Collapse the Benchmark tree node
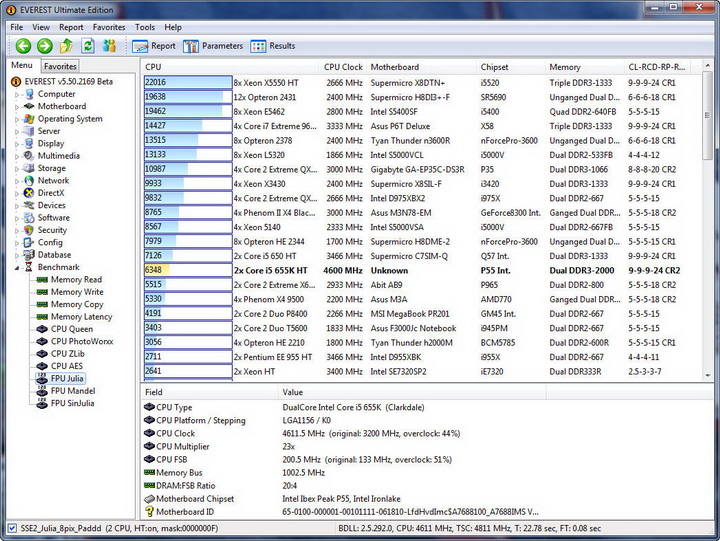Screen dimensions: 720x541 coord(17,268)
